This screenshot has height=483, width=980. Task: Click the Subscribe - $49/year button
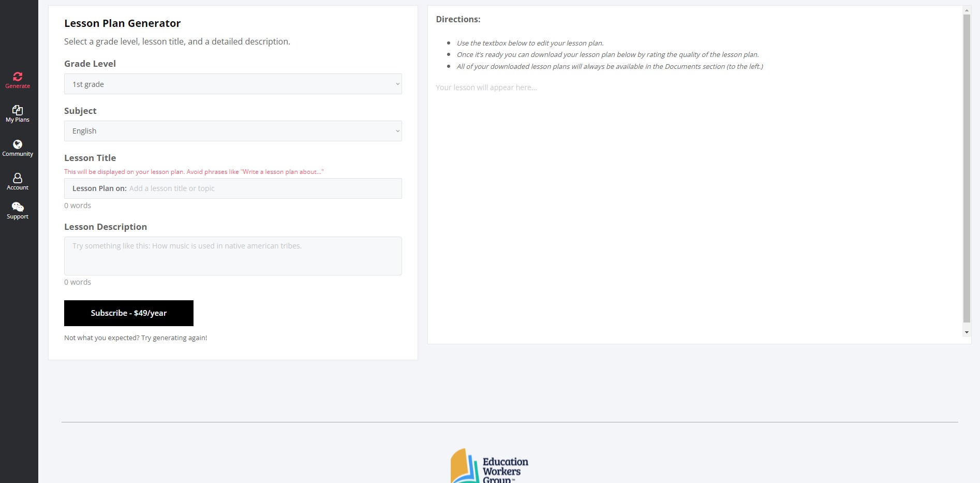coord(129,313)
